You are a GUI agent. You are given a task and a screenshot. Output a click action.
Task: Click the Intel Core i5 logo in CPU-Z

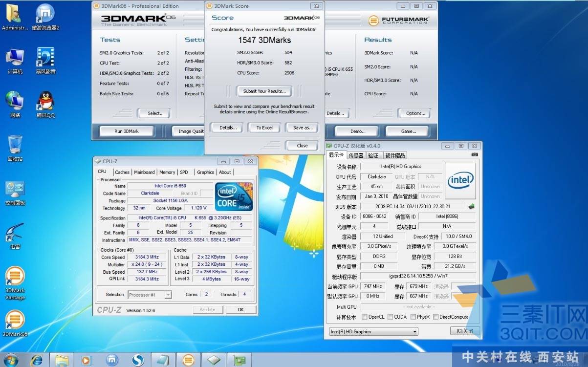pyautogui.click(x=234, y=196)
